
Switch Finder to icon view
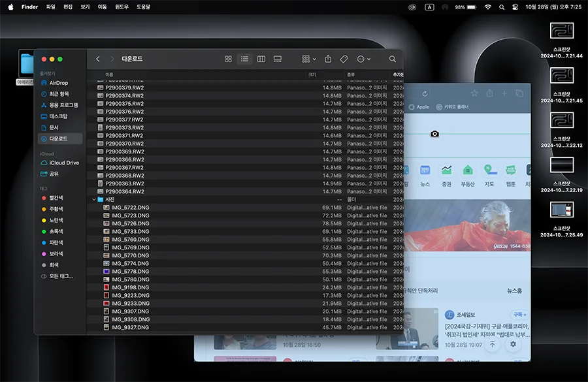(x=228, y=59)
